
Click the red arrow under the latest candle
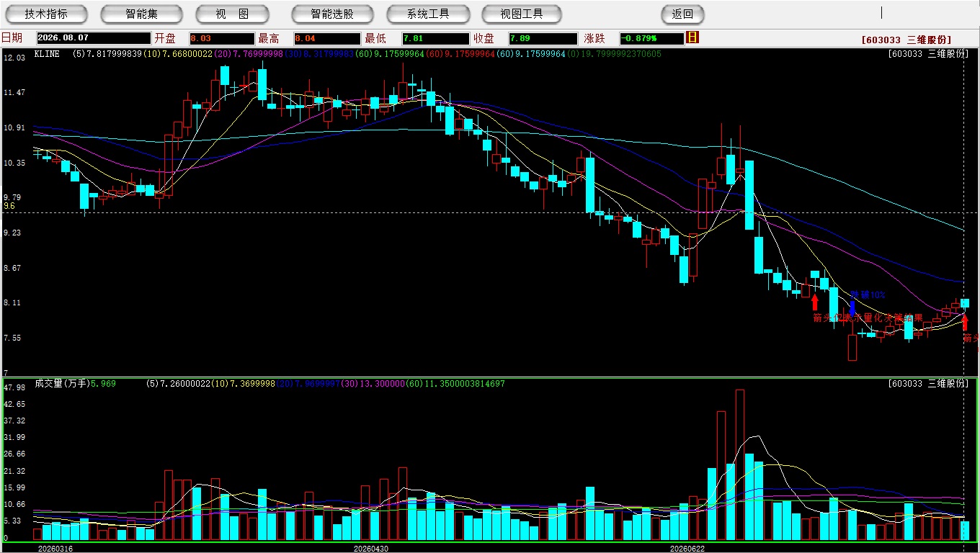965,322
